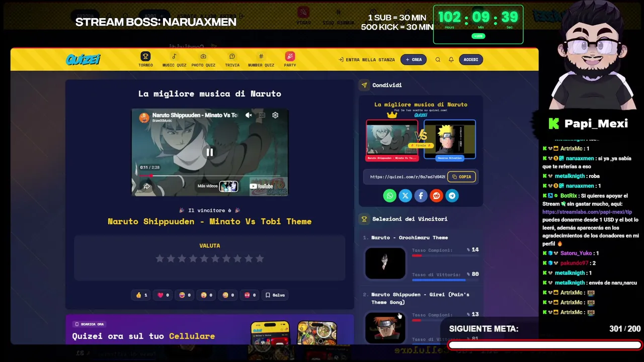Click the 'Condividi' heading

387,85
